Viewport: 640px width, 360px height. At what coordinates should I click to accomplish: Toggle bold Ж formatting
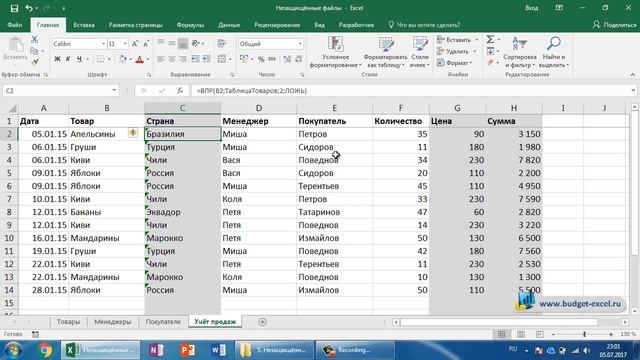(57, 59)
